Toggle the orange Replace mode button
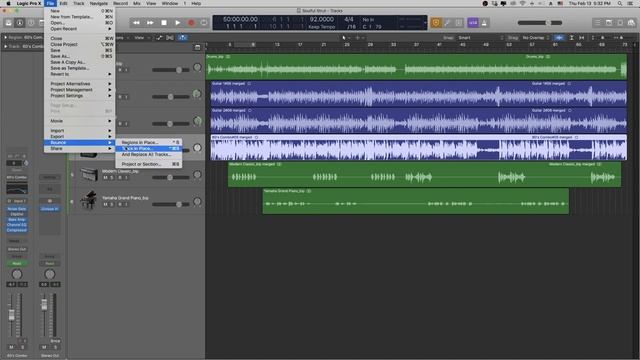Image resolution: width=640 pixels, height=360 pixels. [436, 23]
